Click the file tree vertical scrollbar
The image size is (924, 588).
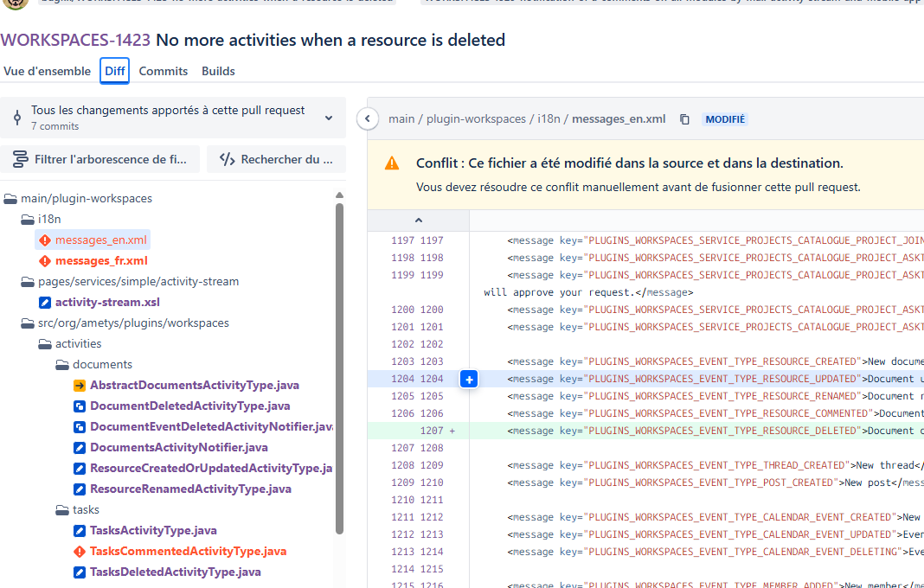[x=339, y=363]
